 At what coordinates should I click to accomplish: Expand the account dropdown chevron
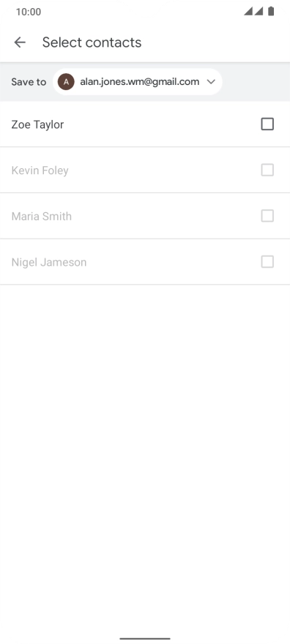tap(211, 82)
